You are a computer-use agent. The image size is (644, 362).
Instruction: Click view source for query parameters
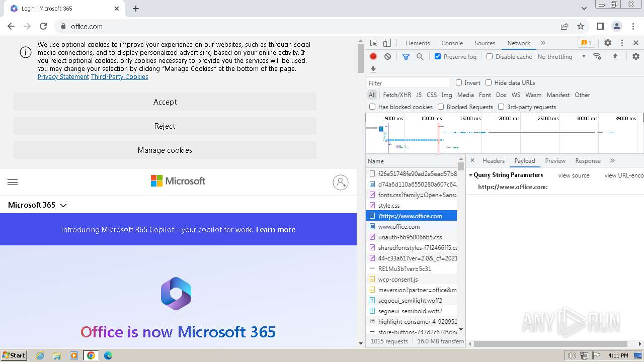[574, 175]
